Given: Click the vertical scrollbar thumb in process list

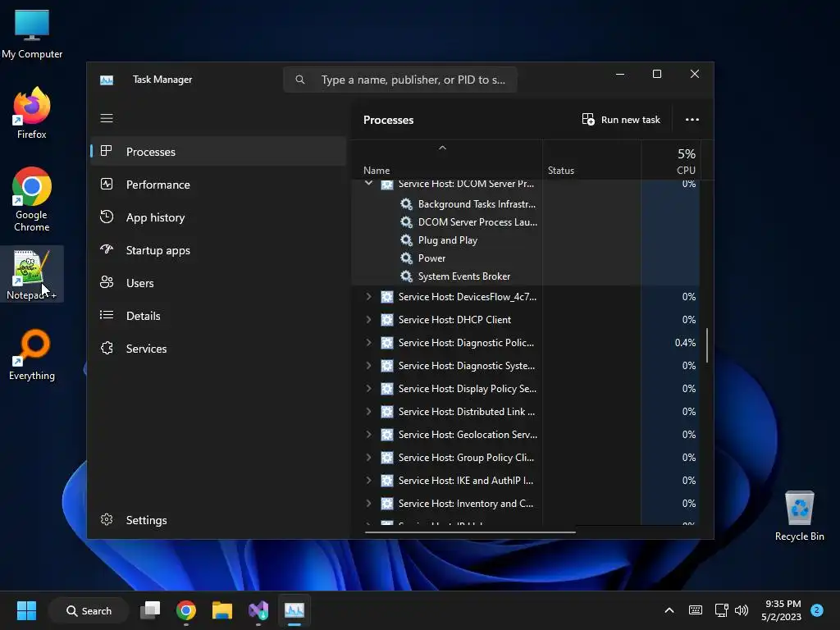Looking at the screenshot, I should click(707, 345).
